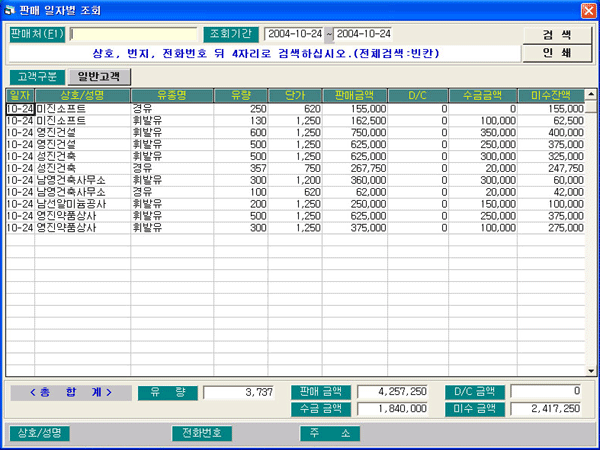600x450 pixels.
Task: Click the 단가 column header
Action: [295, 96]
